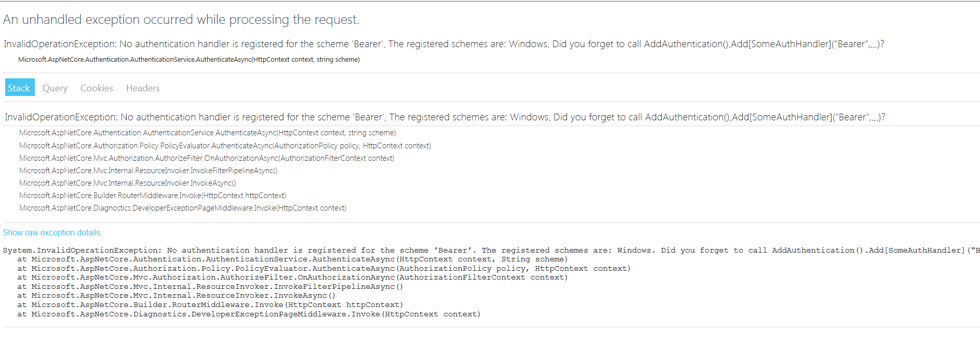Expand RouterMiddleware.Invoke stack frame
The image size is (980, 361).
(x=153, y=196)
